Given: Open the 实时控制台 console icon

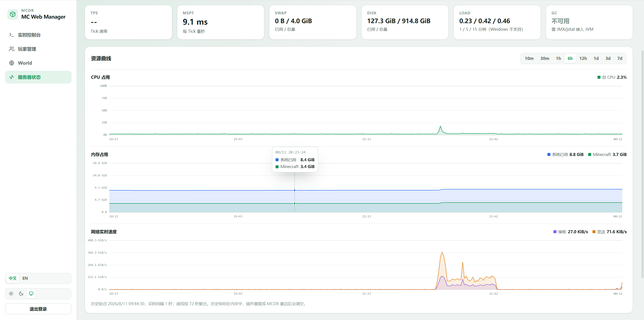Looking at the screenshot, I should click(x=12, y=35).
